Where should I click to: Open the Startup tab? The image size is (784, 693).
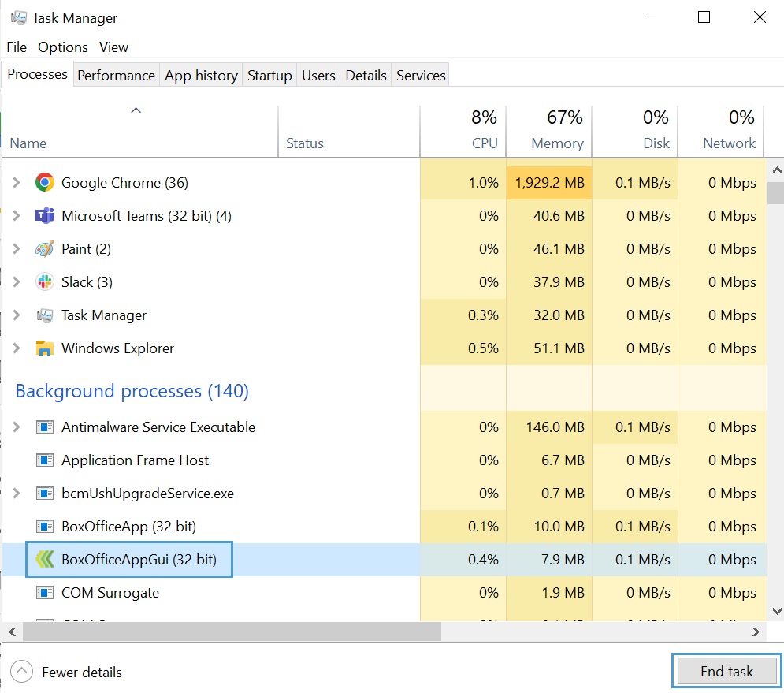pyautogui.click(x=269, y=76)
